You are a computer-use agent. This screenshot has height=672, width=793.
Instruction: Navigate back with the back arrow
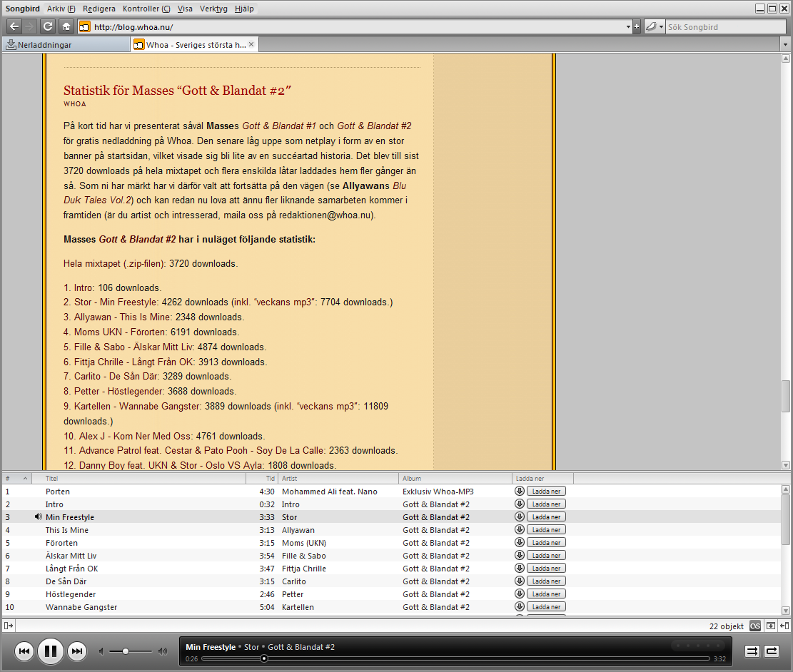pyautogui.click(x=15, y=27)
